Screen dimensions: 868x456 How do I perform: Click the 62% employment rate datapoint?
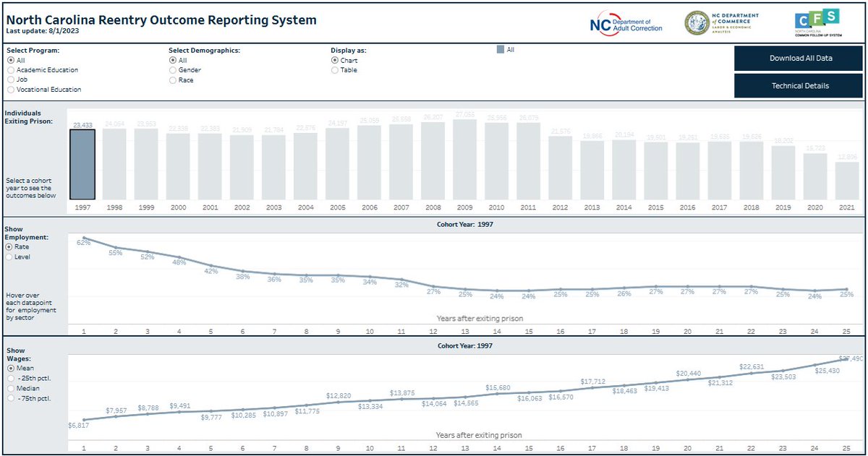(x=85, y=237)
